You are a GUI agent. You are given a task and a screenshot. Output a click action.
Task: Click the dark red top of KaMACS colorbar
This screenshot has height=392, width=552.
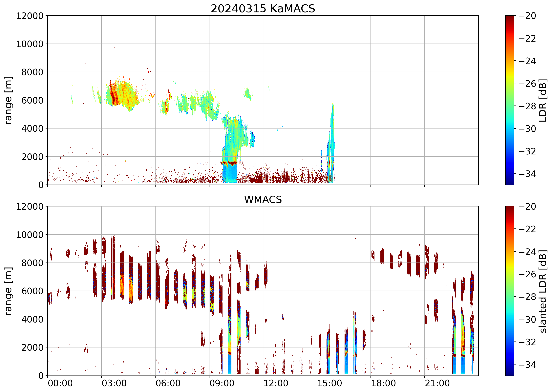click(x=509, y=17)
